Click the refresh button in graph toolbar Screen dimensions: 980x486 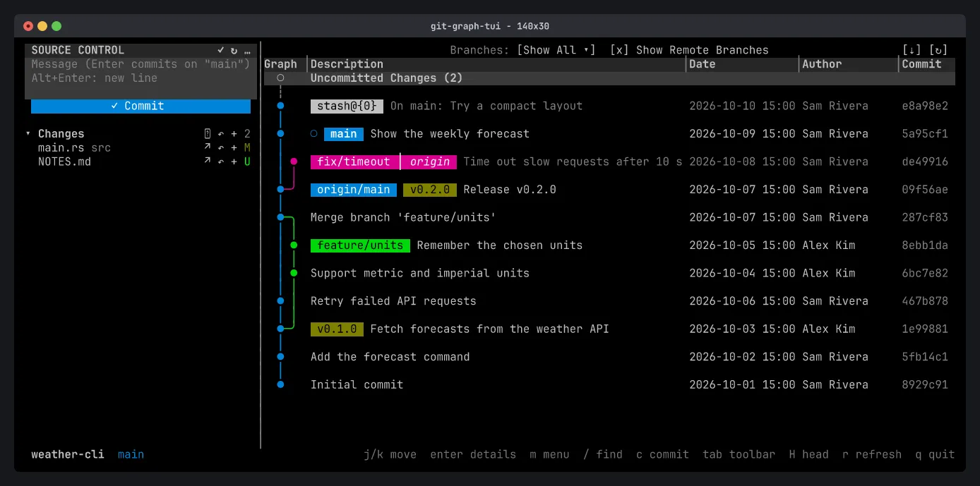click(x=938, y=50)
